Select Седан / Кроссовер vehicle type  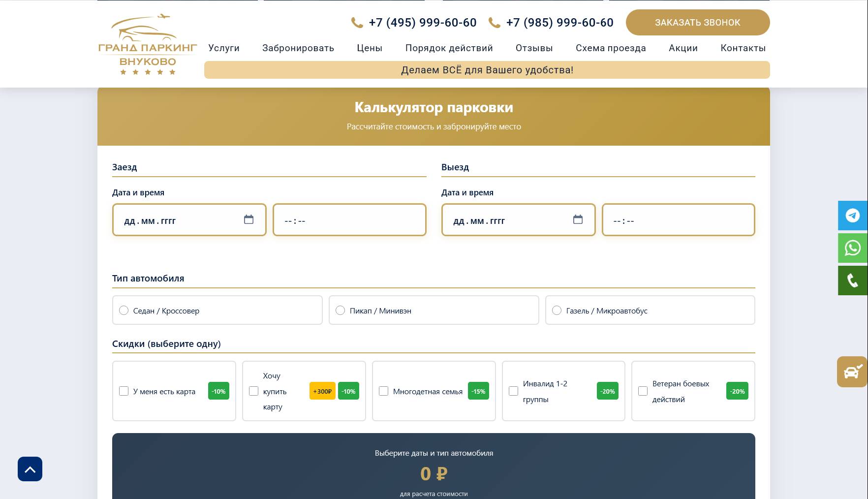(x=124, y=310)
